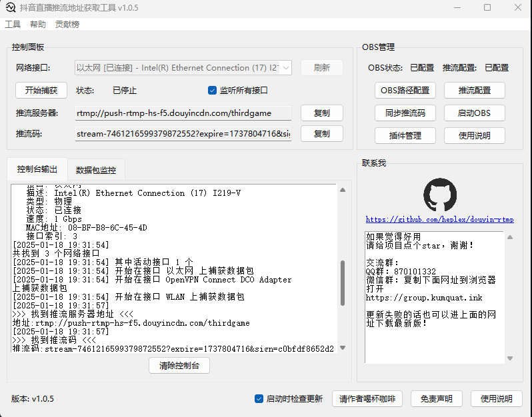Click the 开始捕获 button
532x417 pixels.
click(41, 90)
